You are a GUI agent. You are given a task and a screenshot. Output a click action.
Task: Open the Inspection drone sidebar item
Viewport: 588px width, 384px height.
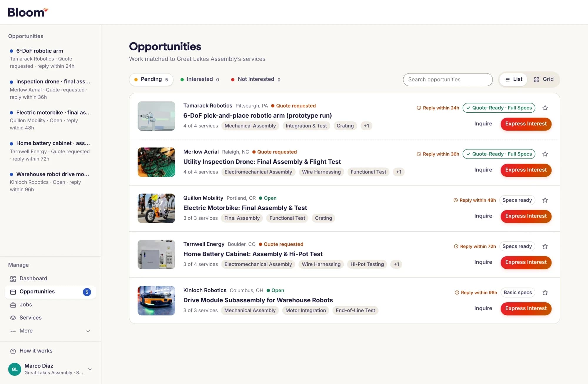50,89
